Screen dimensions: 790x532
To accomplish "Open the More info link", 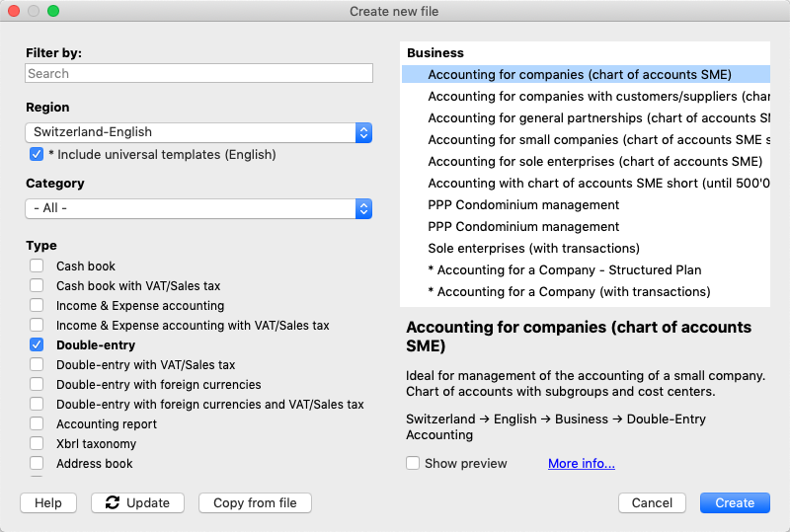I will click(582, 464).
